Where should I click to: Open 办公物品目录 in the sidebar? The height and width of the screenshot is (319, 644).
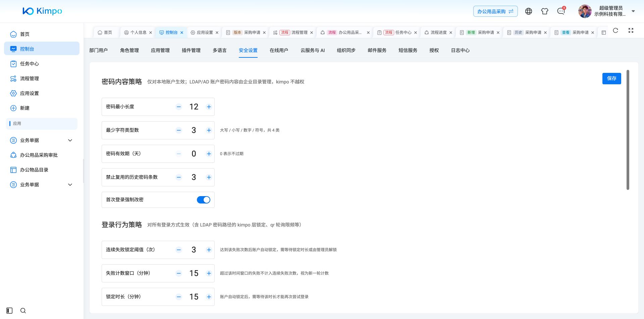(42, 170)
